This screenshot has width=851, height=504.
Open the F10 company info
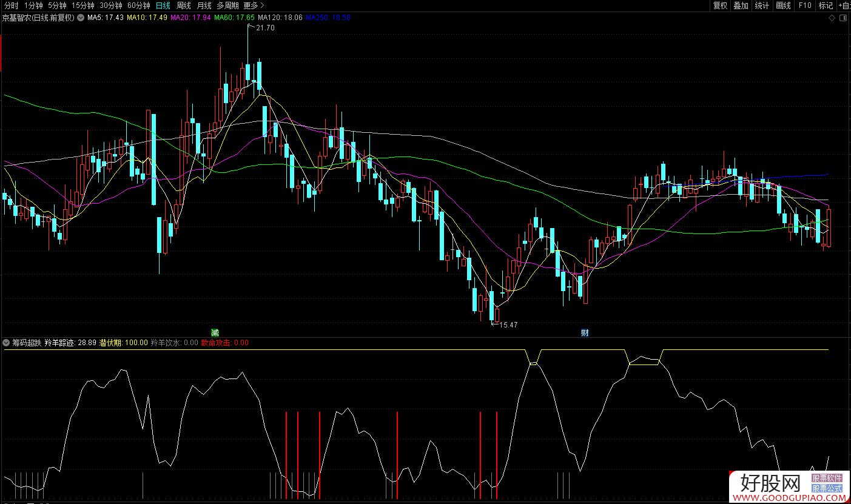pyautogui.click(x=804, y=5)
